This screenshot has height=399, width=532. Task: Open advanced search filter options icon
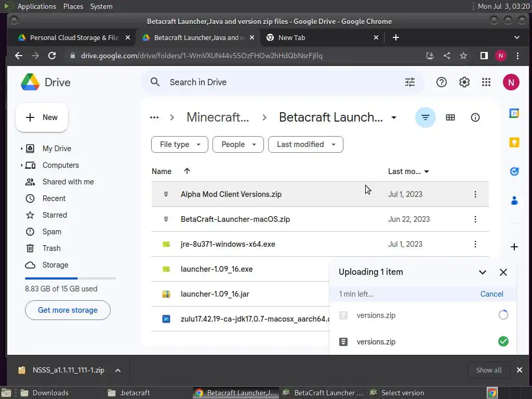tap(410, 82)
